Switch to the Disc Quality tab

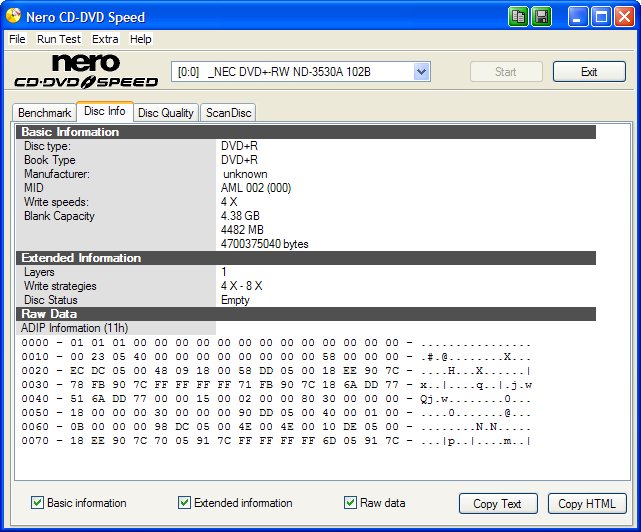pyautogui.click(x=166, y=113)
